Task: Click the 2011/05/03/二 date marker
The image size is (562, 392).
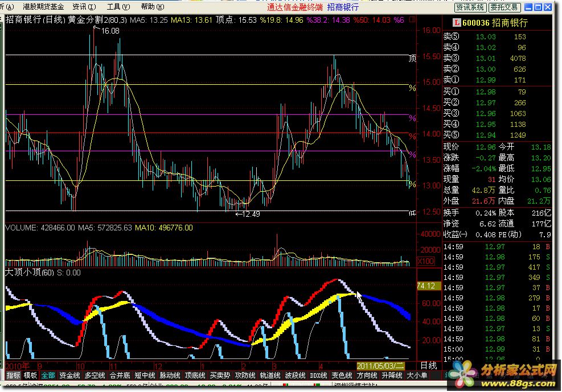Action: [x=380, y=366]
